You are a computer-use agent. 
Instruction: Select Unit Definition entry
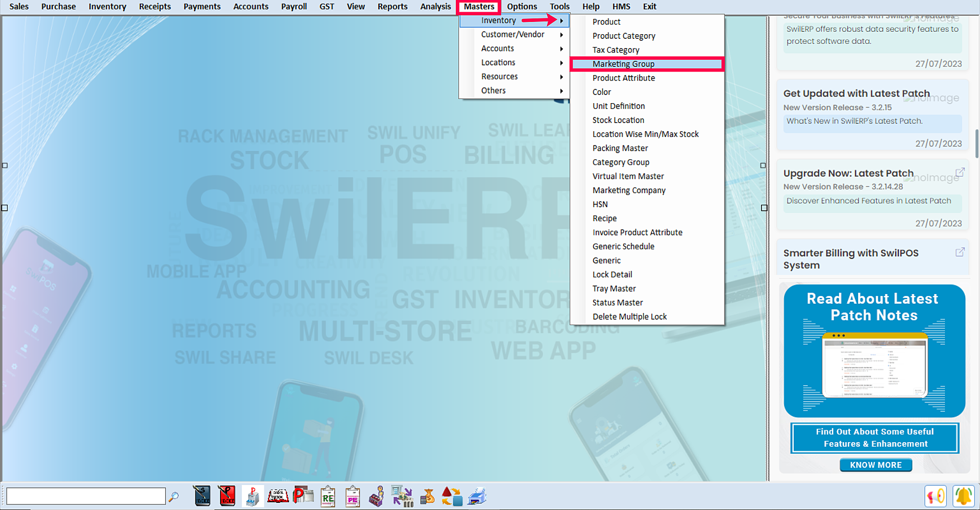[x=647, y=106]
